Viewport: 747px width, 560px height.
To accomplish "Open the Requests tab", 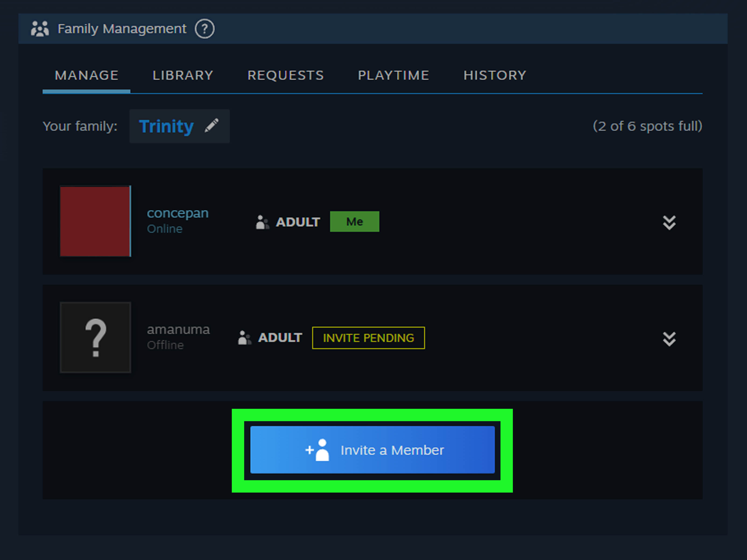I will click(286, 75).
